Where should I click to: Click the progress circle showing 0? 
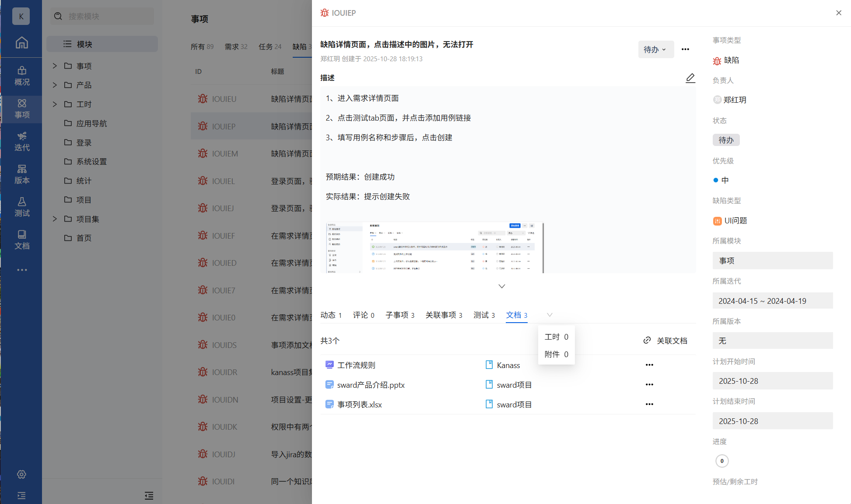click(722, 461)
